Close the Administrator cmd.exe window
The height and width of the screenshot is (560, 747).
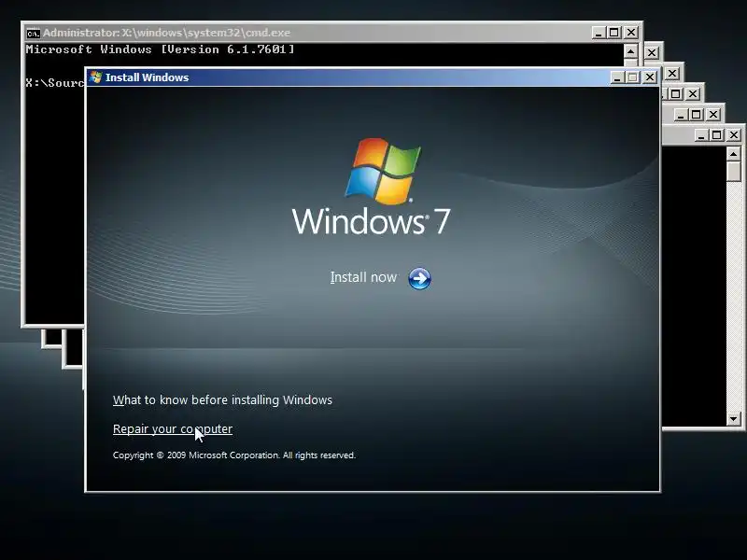tap(631, 33)
